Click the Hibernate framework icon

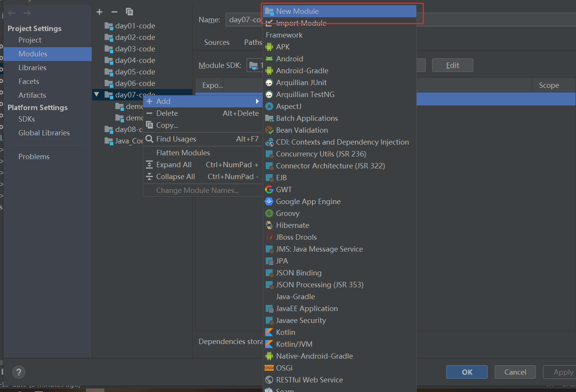coord(269,225)
